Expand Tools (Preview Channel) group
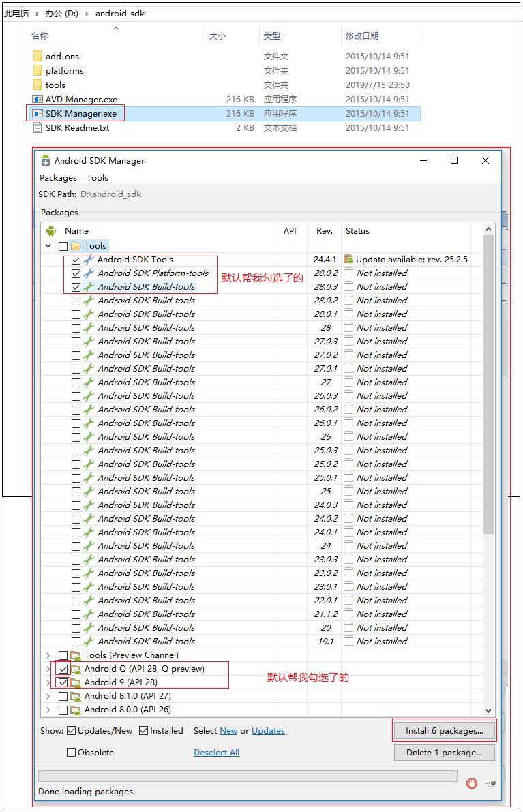The width and height of the screenshot is (523, 812). click(48, 655)
